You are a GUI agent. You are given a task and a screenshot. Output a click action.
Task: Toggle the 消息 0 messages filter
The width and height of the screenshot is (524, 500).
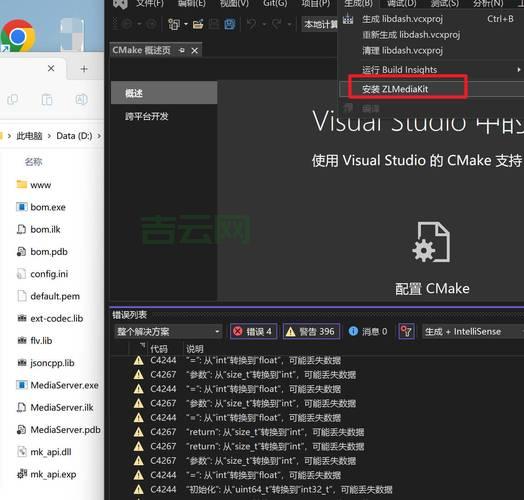point(368,332)
